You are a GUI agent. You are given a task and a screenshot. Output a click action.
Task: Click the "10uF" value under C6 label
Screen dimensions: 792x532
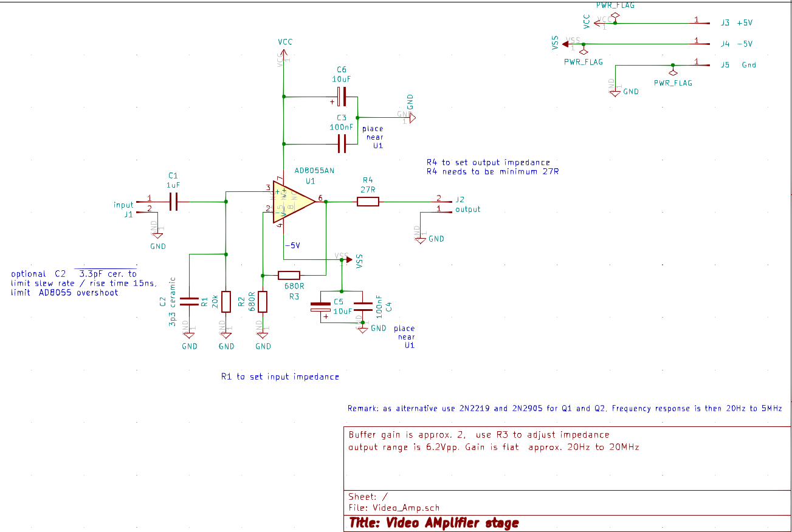[x=342, y=80]
